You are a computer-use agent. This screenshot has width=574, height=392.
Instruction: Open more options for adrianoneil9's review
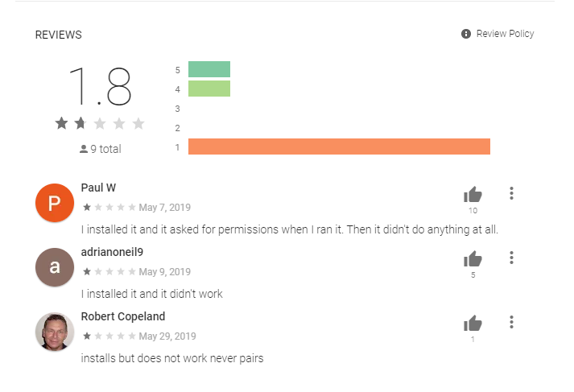point(511,258)
